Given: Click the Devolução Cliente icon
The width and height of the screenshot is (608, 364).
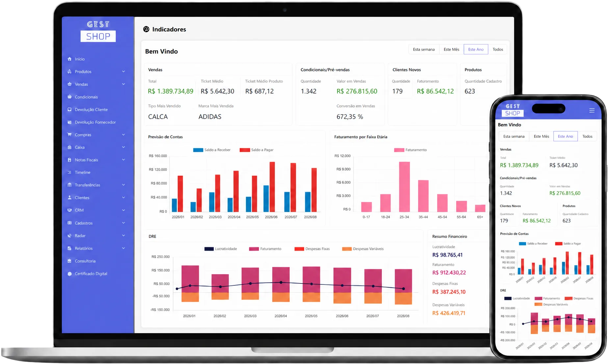Looking at the screenshot, I should click(69, 109).
